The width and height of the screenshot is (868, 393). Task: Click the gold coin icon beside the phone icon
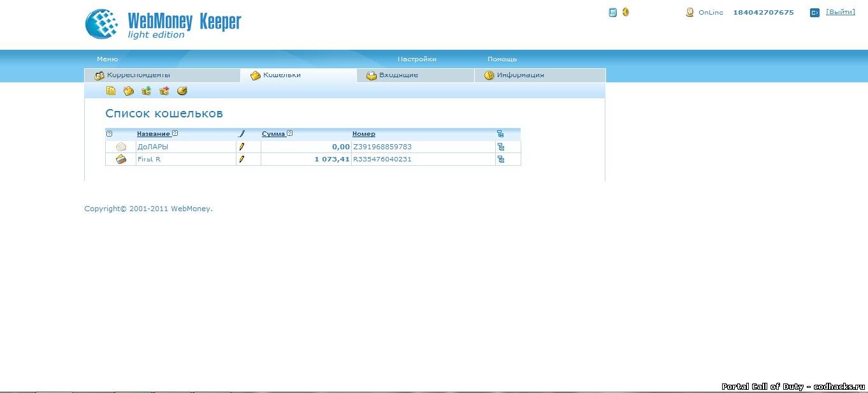[626, 11]
